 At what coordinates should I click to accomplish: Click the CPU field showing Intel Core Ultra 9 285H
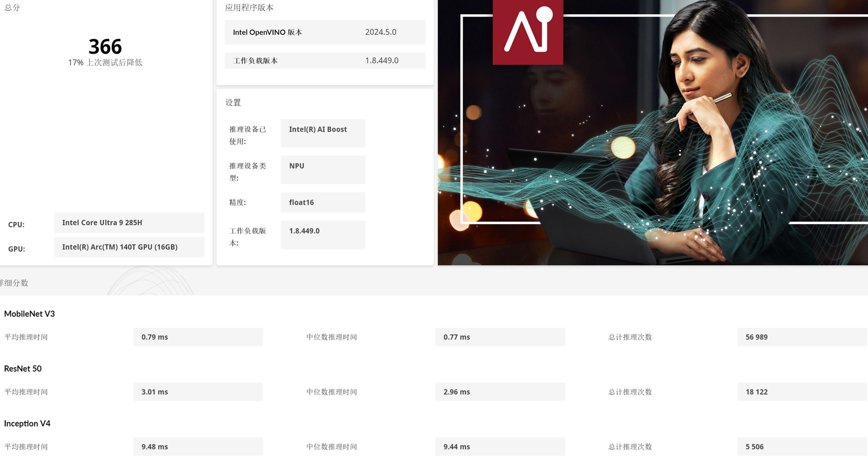[129, 222]
